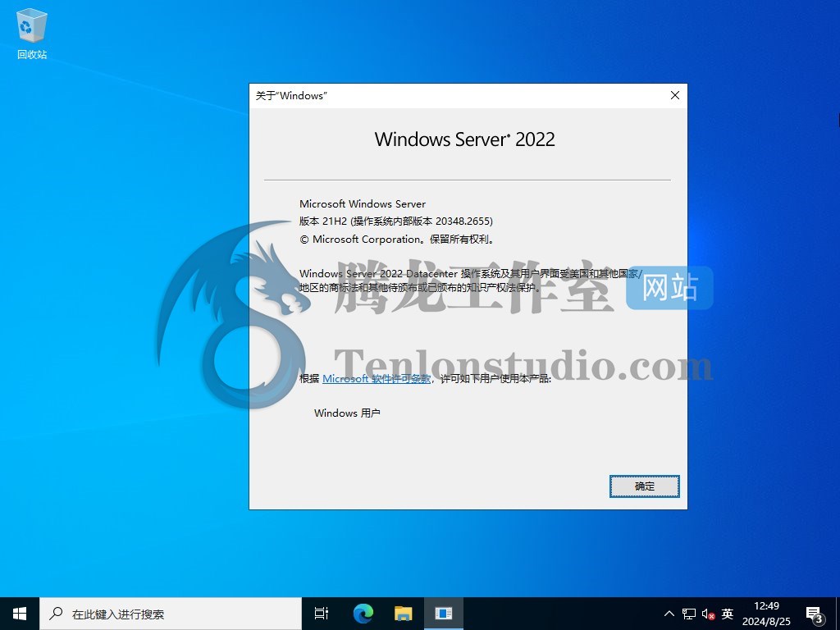Open File Explorer from the taskbar
The image size is (840, 630).
tap(404, 614)
